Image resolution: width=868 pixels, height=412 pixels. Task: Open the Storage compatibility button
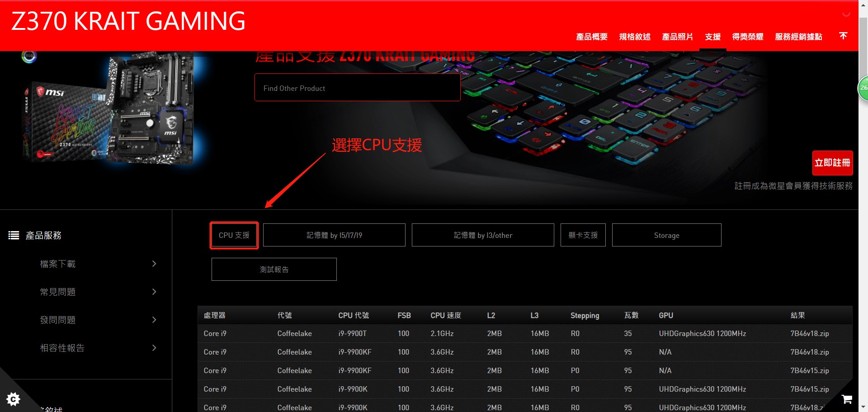666,235
